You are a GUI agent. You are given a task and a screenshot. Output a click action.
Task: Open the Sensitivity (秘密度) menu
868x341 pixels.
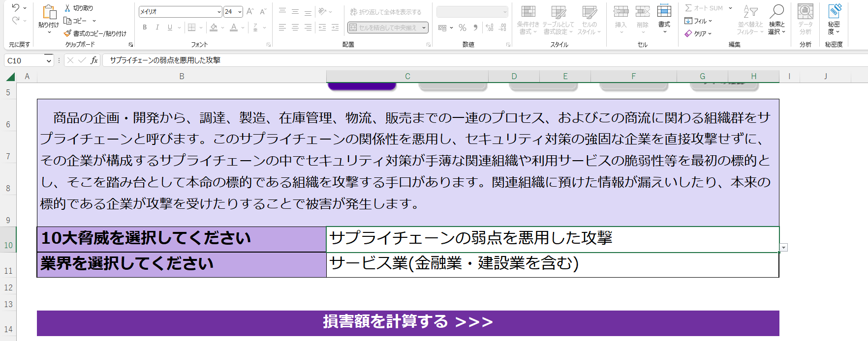pos(834,20)
